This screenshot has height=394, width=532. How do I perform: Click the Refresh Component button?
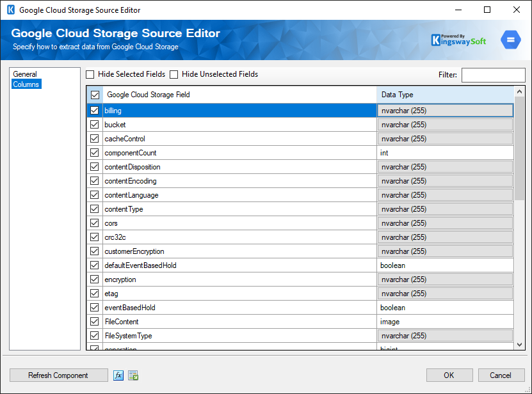(58, 375)
